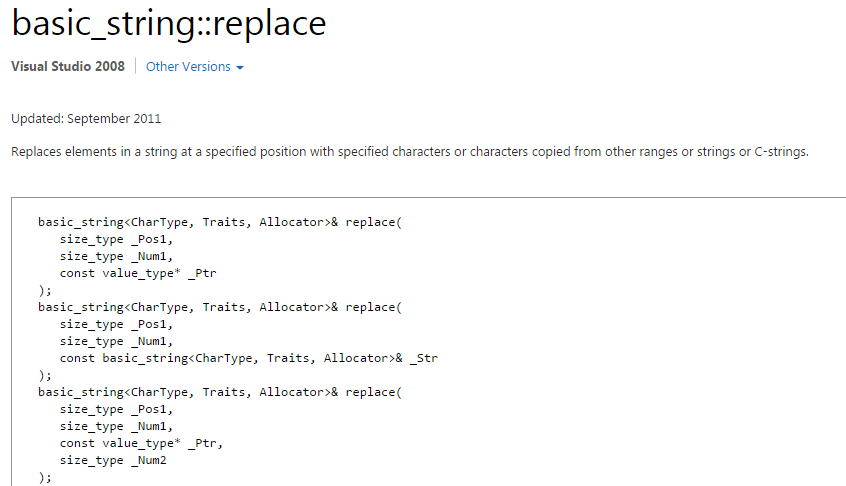Viewport: 846px width, 486px height.
Task: Click const value_type* _Ptr, line with comma
Action: [x=141, y=443]
